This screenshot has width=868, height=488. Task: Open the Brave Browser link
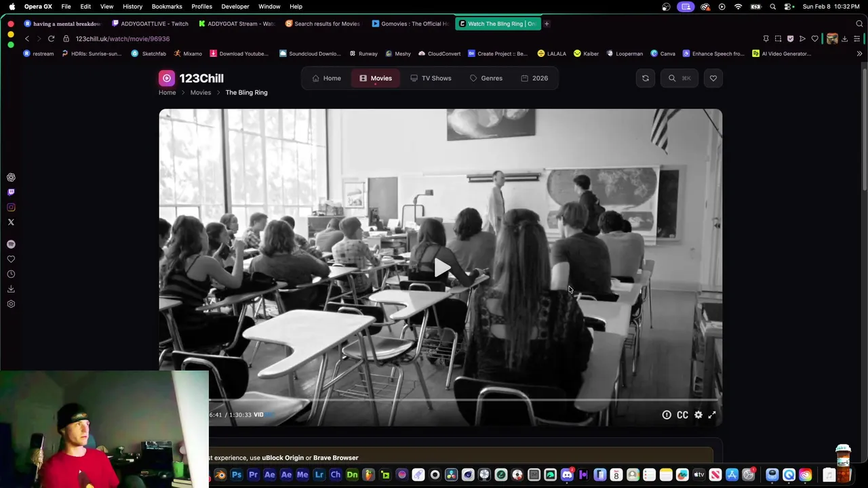tap(336, 457)
